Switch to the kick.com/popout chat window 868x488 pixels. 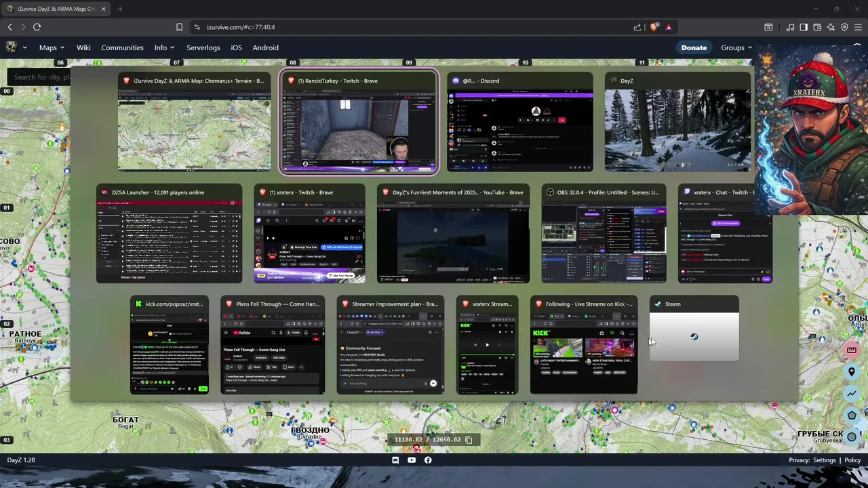[x=170, y=345]
